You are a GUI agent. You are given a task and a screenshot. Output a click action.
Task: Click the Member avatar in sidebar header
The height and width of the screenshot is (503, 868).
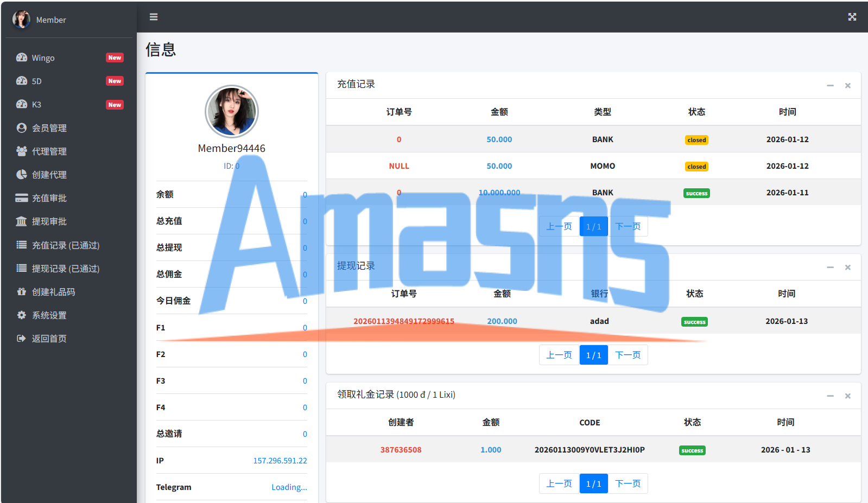click(21, 20)
